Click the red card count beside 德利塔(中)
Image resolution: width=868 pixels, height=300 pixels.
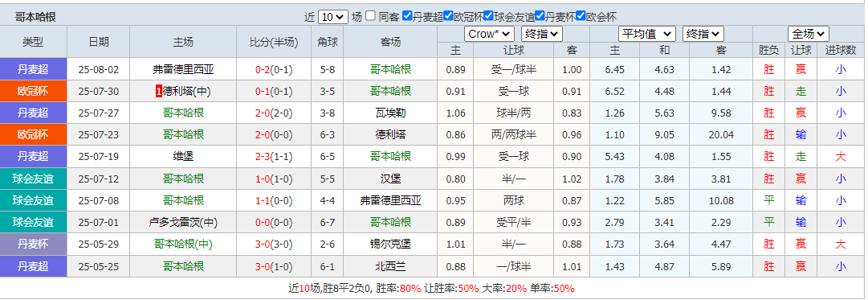159,91
